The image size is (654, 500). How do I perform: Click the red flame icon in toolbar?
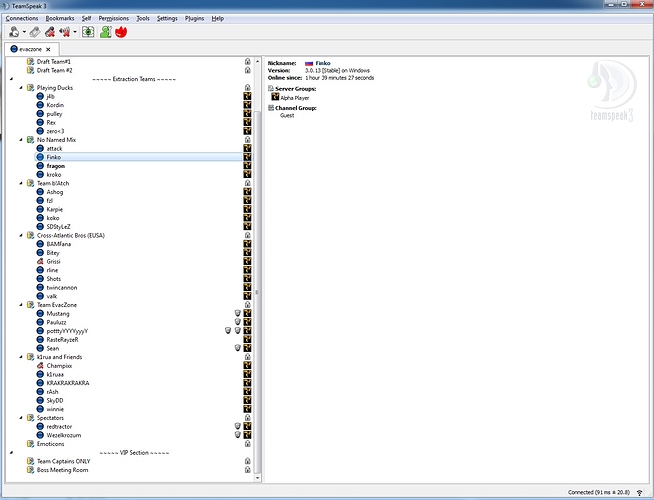click(x=121, y=31)
